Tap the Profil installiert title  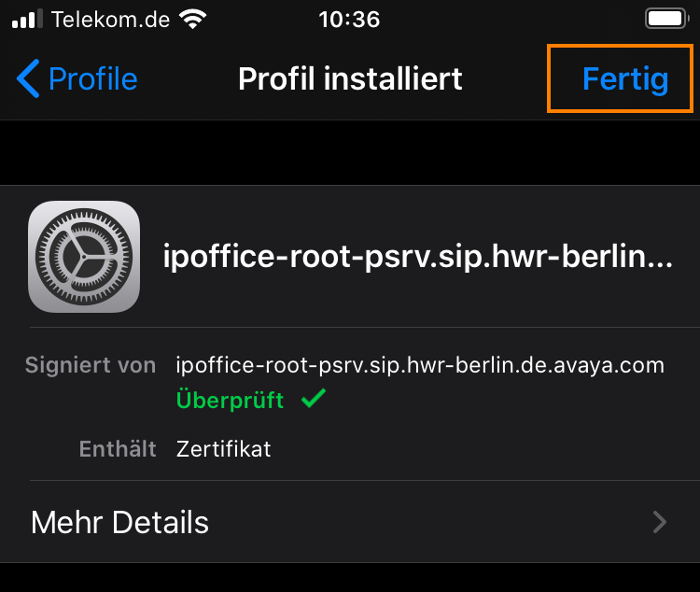click(350, 79)
